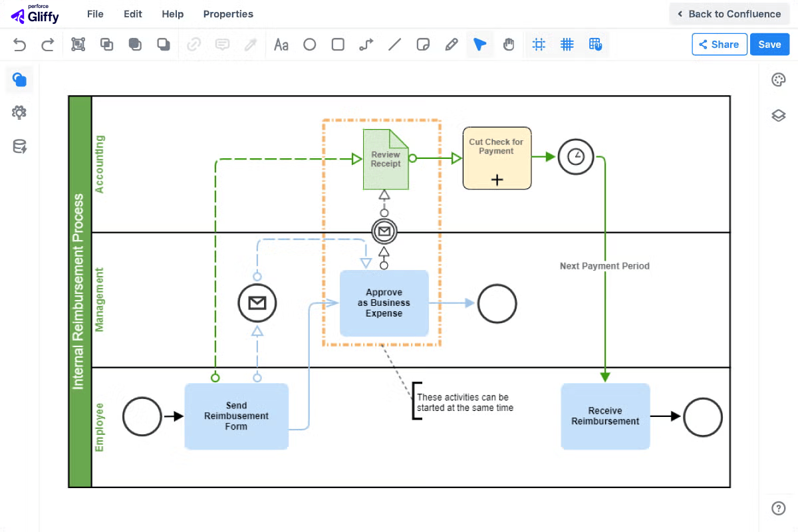
Task: Select the Review Receipt document shape
Action: [386, 160]
